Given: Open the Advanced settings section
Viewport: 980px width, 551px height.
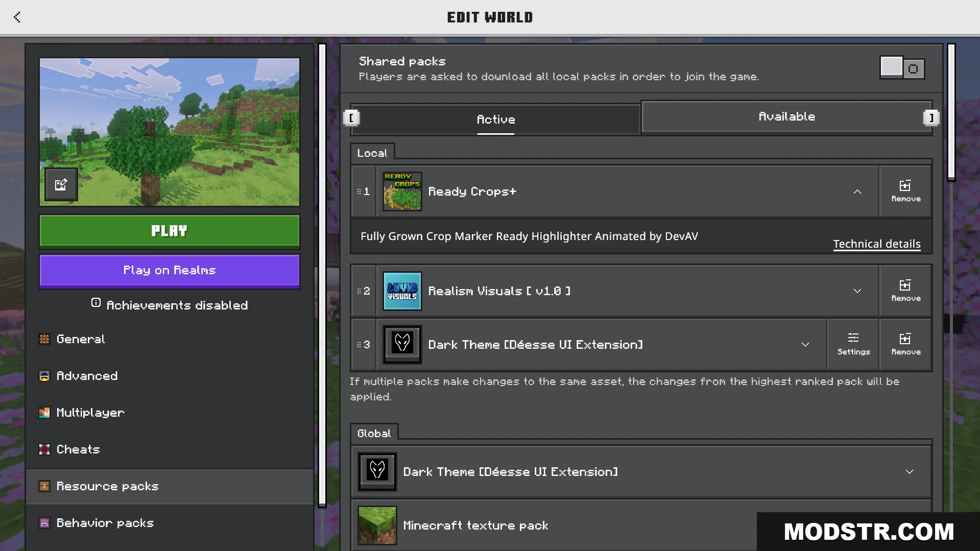Looking at the screenshot, I should (170, 376).
